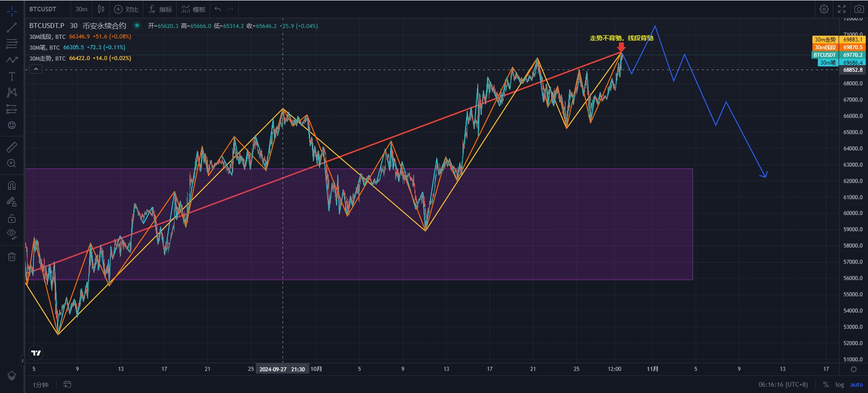Click the 2024-09-27 21:30 date label

coord(282,369)
